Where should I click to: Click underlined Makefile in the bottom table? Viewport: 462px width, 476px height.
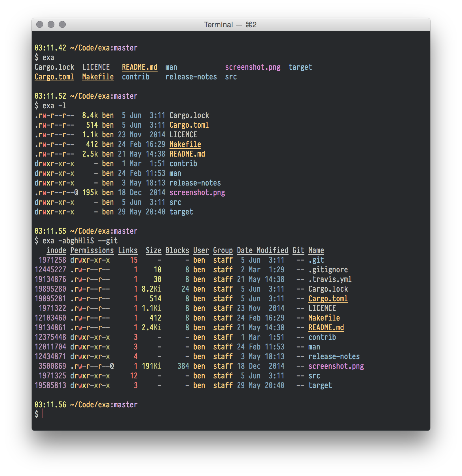point(324,318)
